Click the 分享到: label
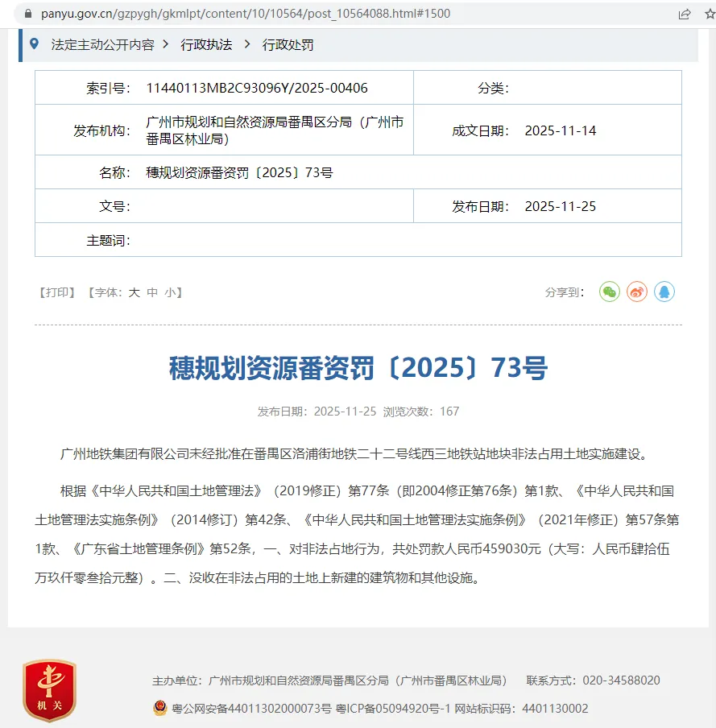The image size is (716, 728). coord(565,292)
